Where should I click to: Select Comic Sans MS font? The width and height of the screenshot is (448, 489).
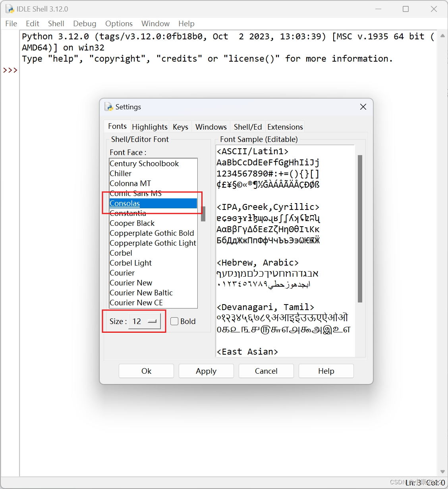point(153,193)
